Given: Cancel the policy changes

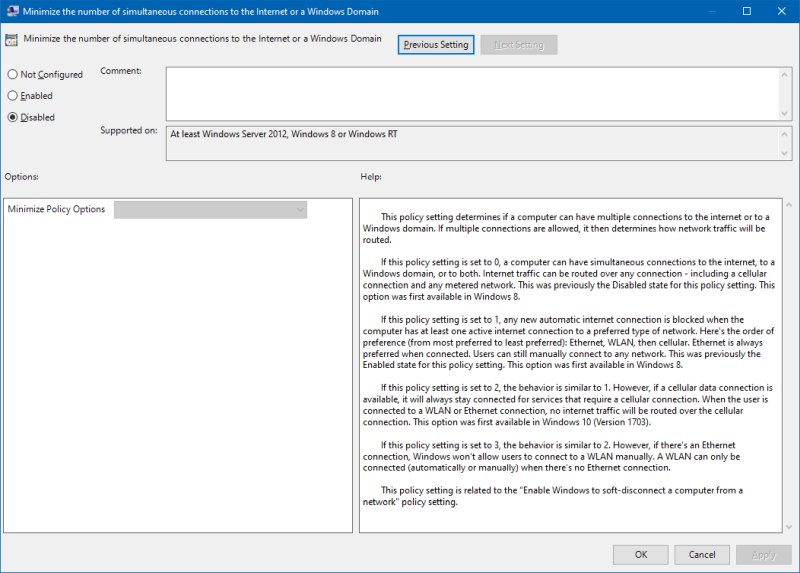Looking at the screenshot, I should (702, 554).
